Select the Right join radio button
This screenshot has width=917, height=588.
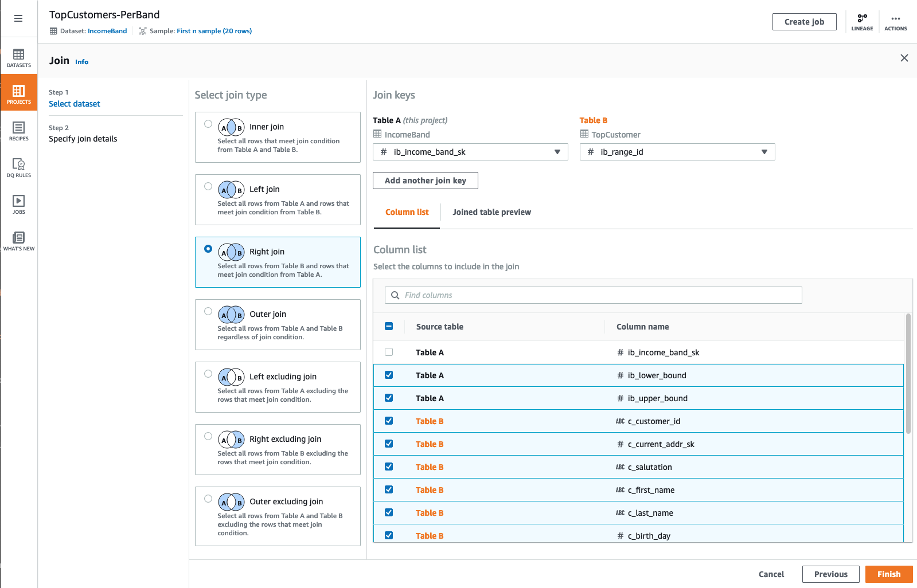click(x=208, y=249)
